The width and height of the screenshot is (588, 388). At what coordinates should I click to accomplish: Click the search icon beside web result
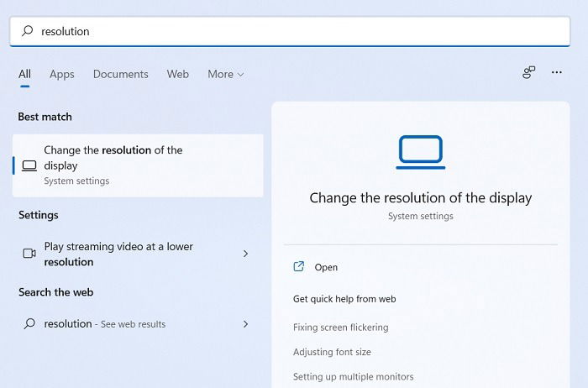click(29, 323)
